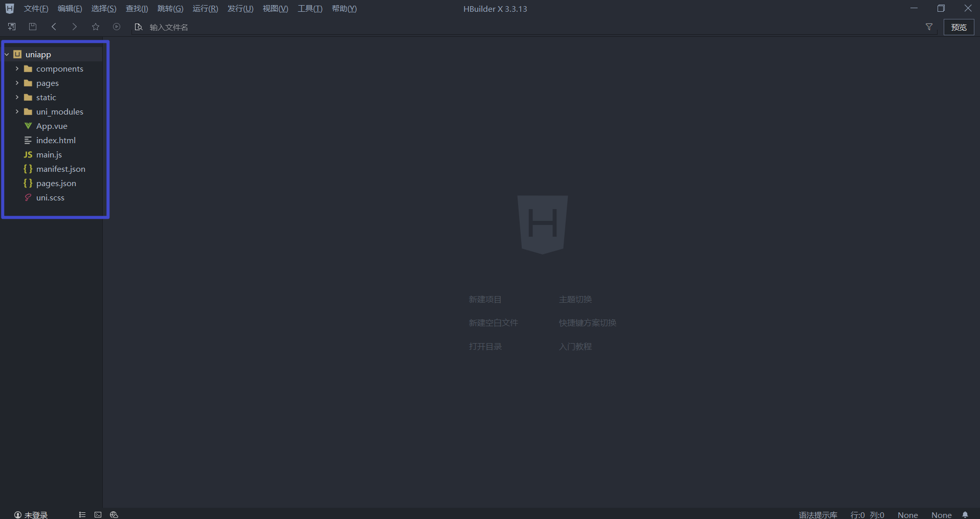Open the 帮助(Y) menu
Screen dimensions: 980x519
pos(344,9)
